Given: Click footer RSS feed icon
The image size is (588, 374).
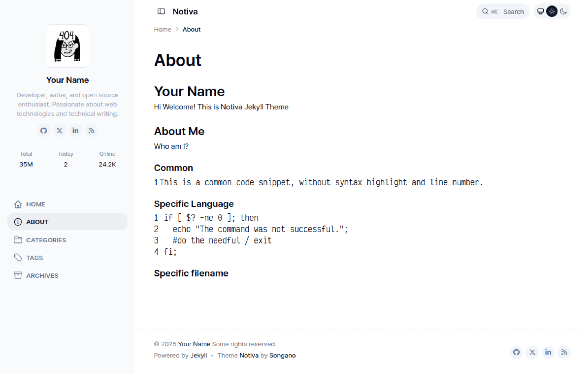Looking at the screenshot, I should pyautogui.click(x=564, y=352).
